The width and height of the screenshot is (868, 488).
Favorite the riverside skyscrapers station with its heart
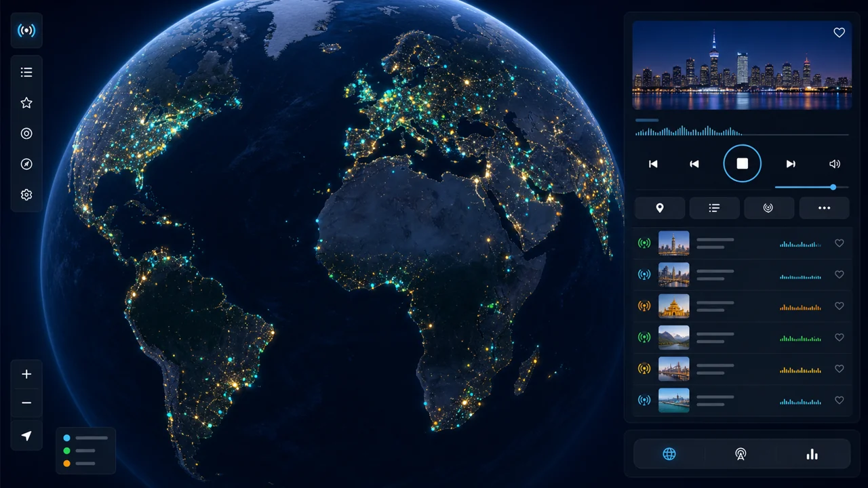839,274
